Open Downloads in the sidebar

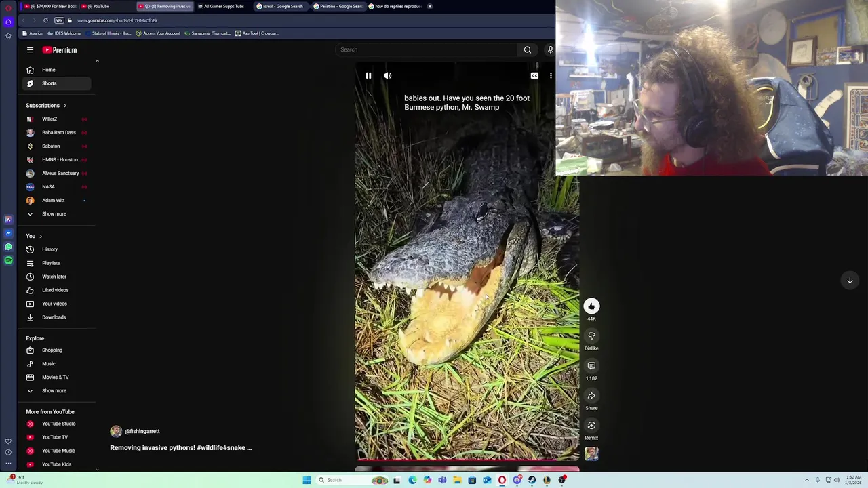(57, 317)
